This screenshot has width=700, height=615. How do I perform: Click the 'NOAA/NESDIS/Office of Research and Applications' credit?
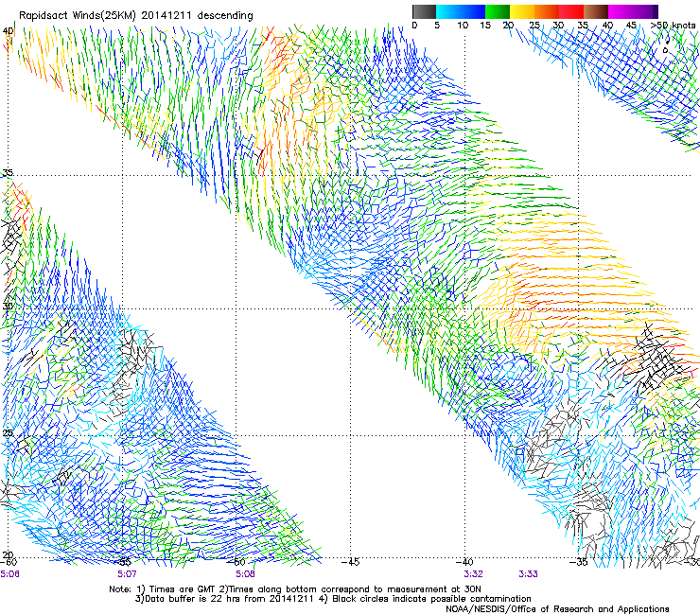tap(557, 609)
